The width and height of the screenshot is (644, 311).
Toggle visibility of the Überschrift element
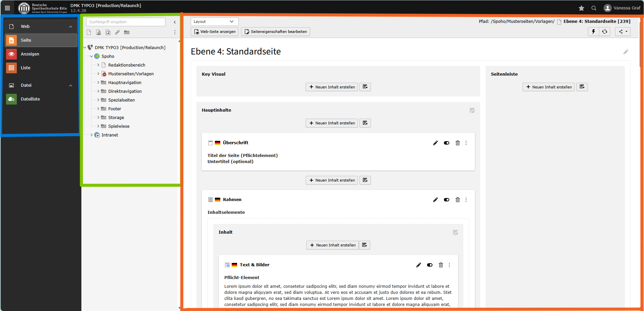click(447, 143)
